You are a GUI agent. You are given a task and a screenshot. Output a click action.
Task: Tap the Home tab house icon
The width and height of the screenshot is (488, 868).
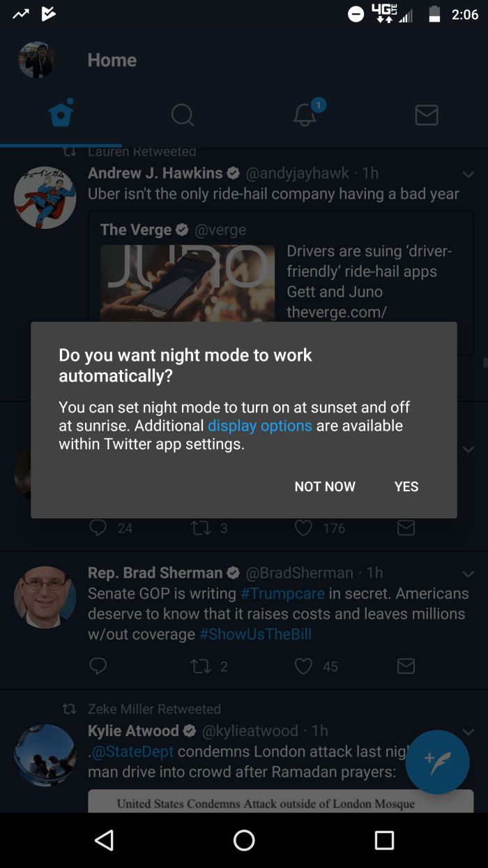click(x=61, y=114)
